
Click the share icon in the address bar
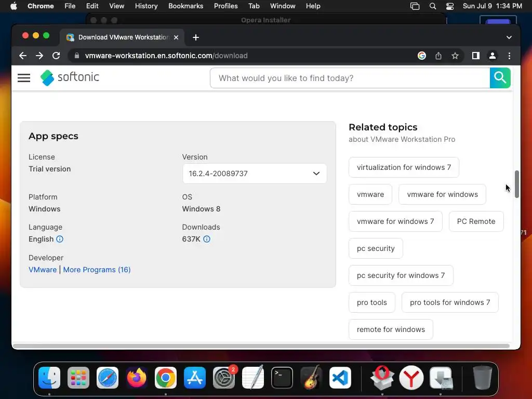[x=438, y=56]
